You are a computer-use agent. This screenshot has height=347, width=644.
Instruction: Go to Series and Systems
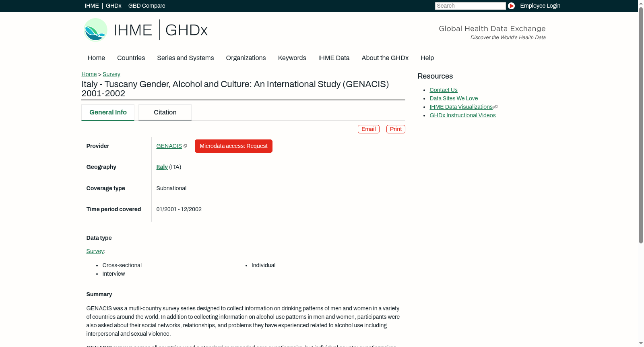(x=186, y=58)
